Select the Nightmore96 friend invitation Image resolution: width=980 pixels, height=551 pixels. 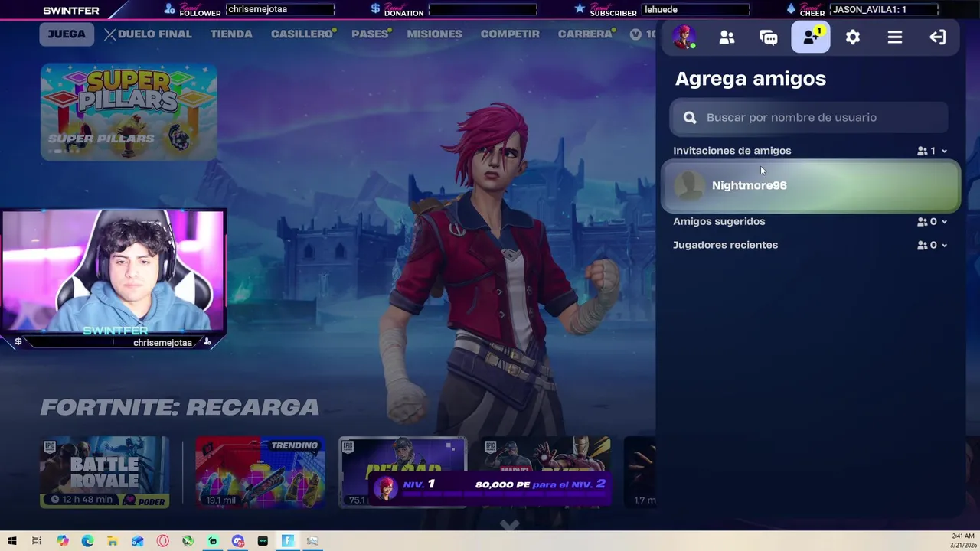(811, 186)
